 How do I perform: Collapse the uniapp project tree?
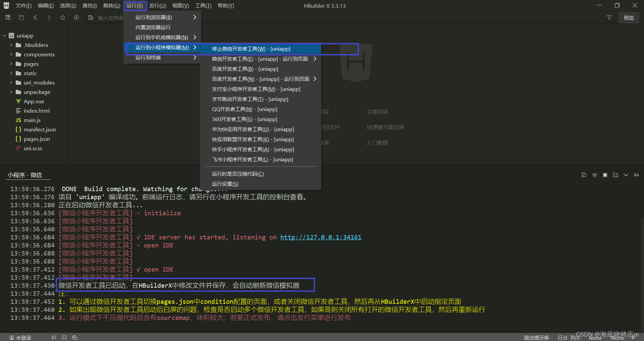click(x=4, y=36)
